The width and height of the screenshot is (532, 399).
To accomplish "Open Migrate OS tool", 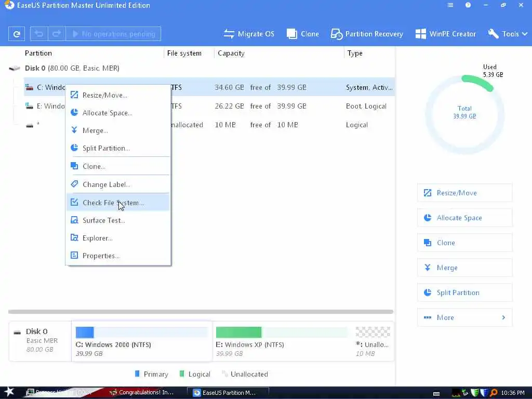I will click(x=249, y=34).
